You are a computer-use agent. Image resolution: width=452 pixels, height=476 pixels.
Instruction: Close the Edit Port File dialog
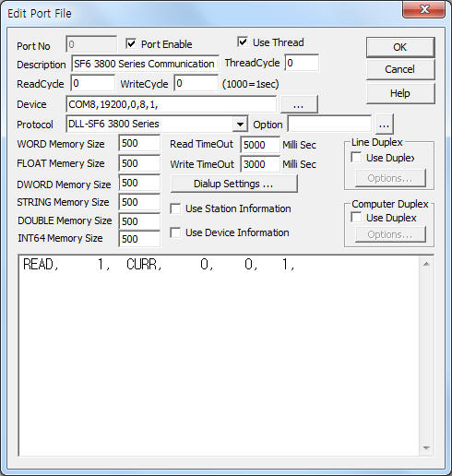(424, 10)
